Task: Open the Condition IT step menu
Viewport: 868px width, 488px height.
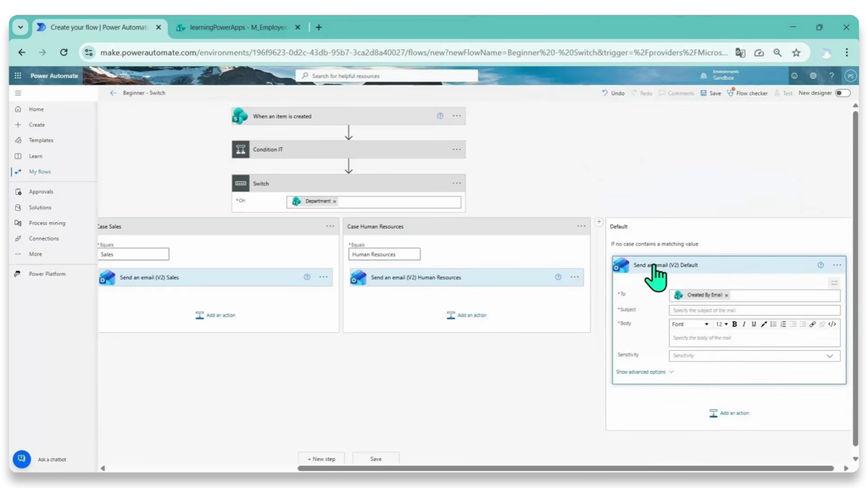Action: pos(457,149)
